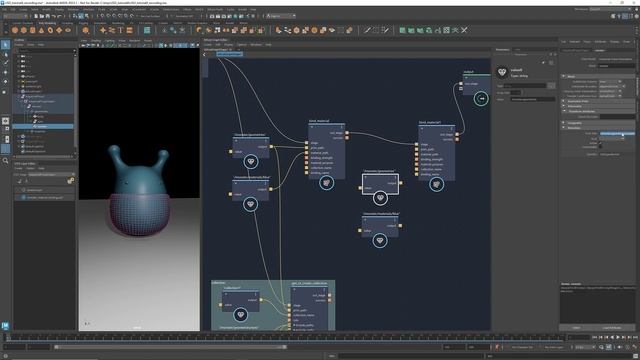The image size is (640, 360).
Task: Create a polygon disc from the shelf
Action: (x=68, y=30)
